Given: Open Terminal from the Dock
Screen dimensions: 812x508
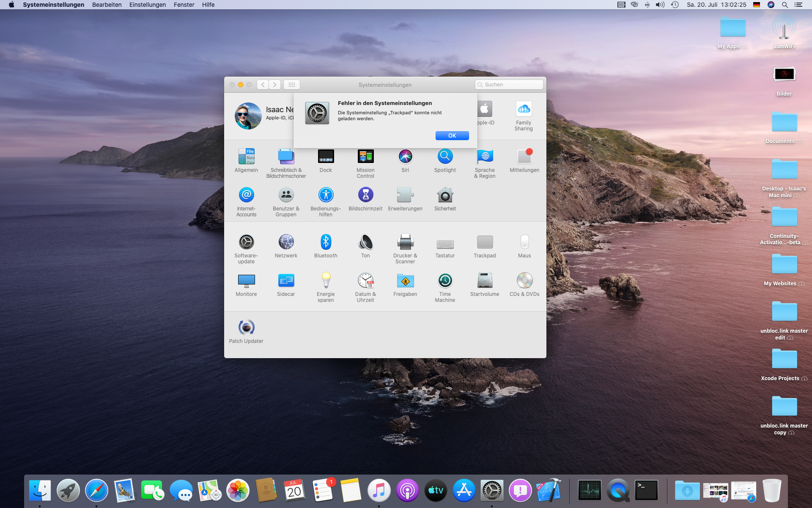Looking at the screenshot, I should [646, 491].
